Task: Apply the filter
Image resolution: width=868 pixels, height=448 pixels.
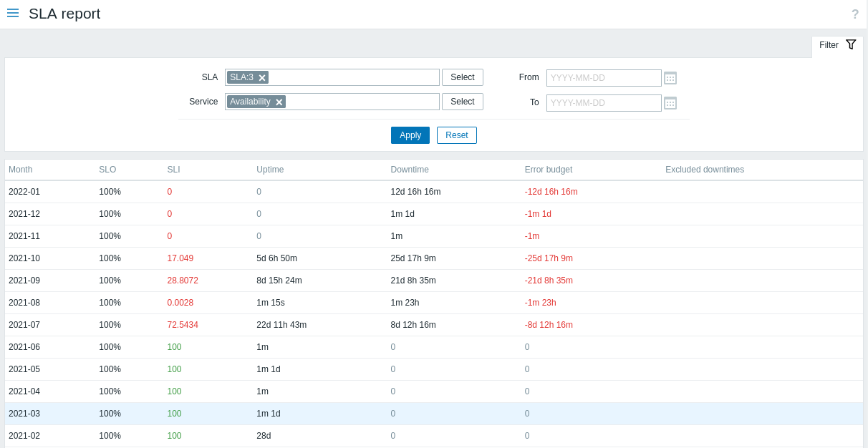Action: point(410,135)
